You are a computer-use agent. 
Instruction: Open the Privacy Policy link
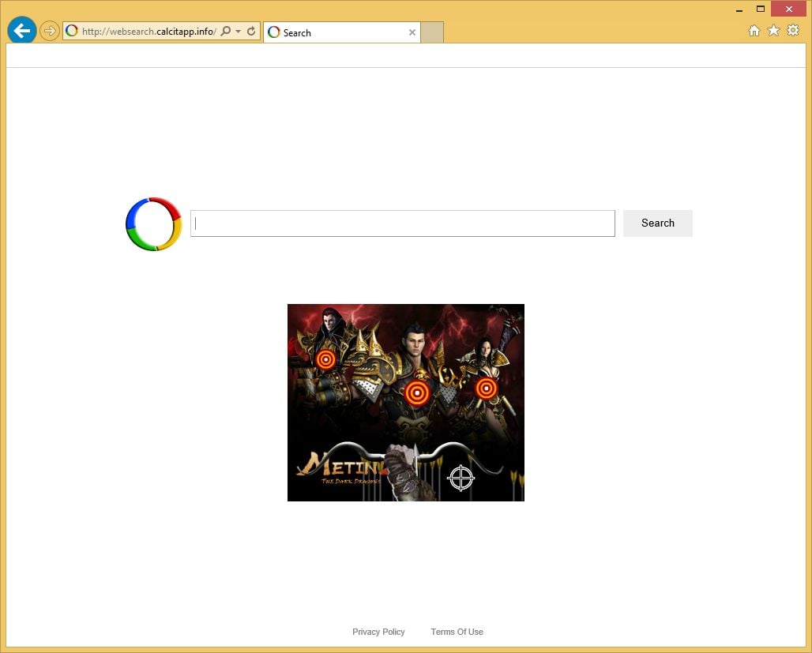[378, 631]
